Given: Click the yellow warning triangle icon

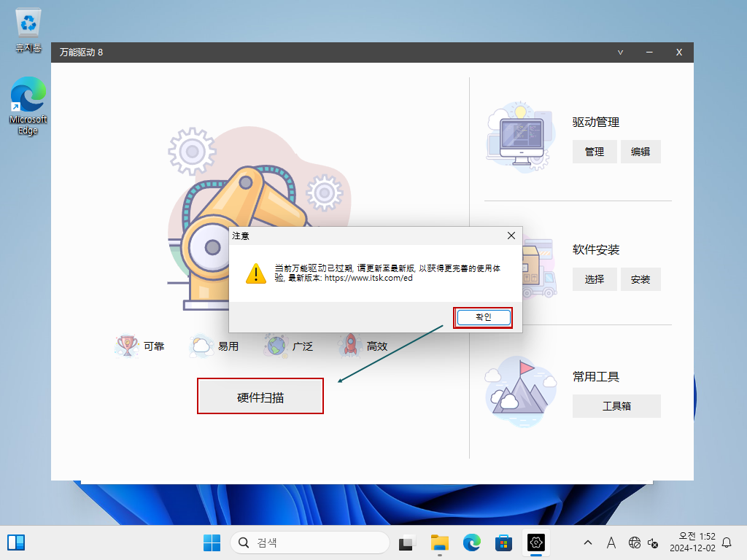Looking at the screenshot, I should coord(256,273).
